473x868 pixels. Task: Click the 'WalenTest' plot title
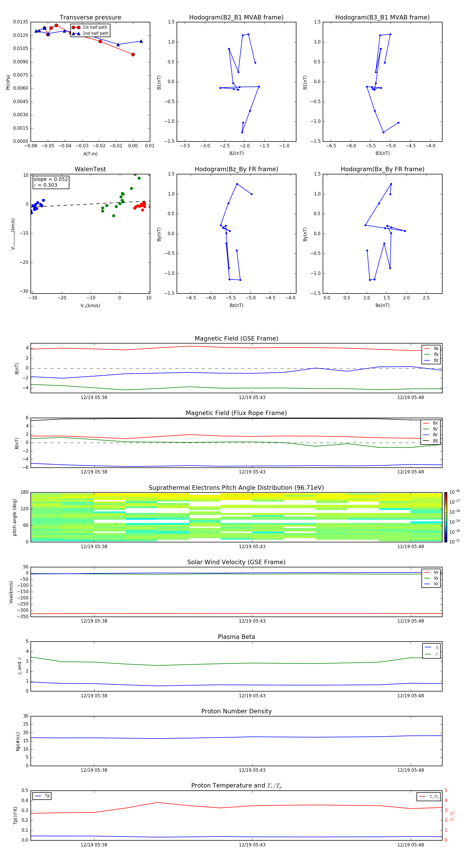90,169
